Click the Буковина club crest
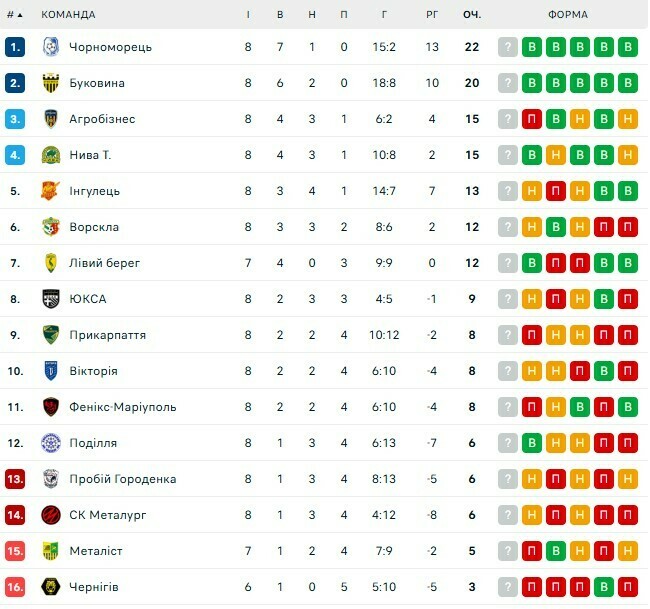Screen dimensions: 650x609 tap(51, 83)
